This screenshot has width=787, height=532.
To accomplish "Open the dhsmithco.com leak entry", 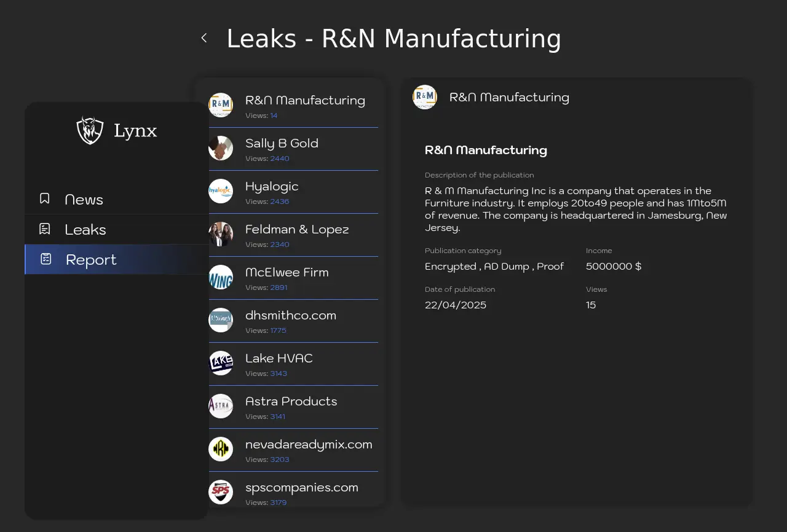I will [x=291, y=315].
